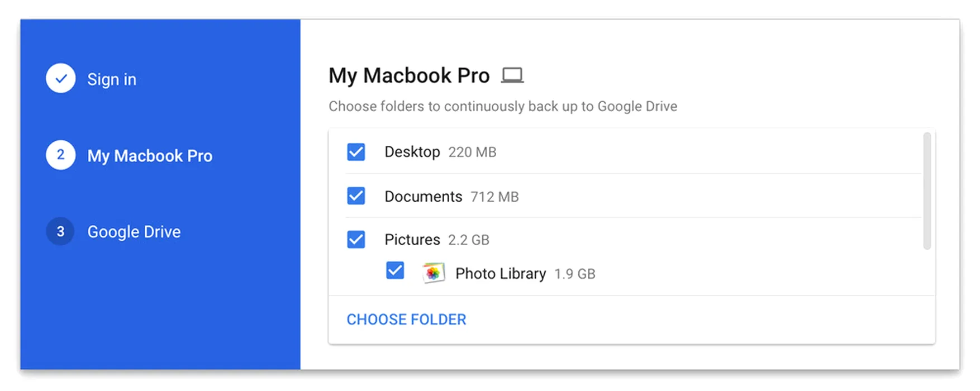Toggle the Pictures folder checkbox

coord(356,240)
